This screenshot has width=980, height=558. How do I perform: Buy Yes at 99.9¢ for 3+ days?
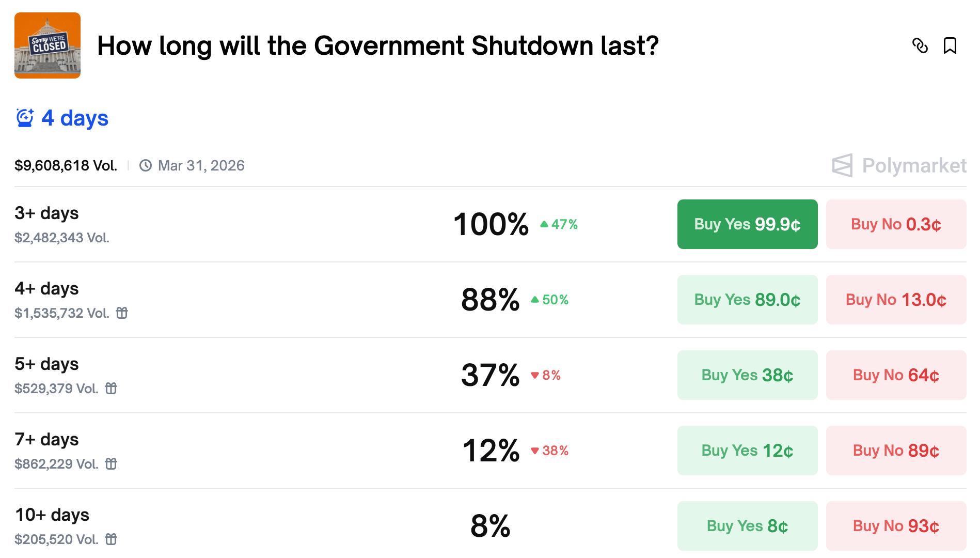(747, 224)
